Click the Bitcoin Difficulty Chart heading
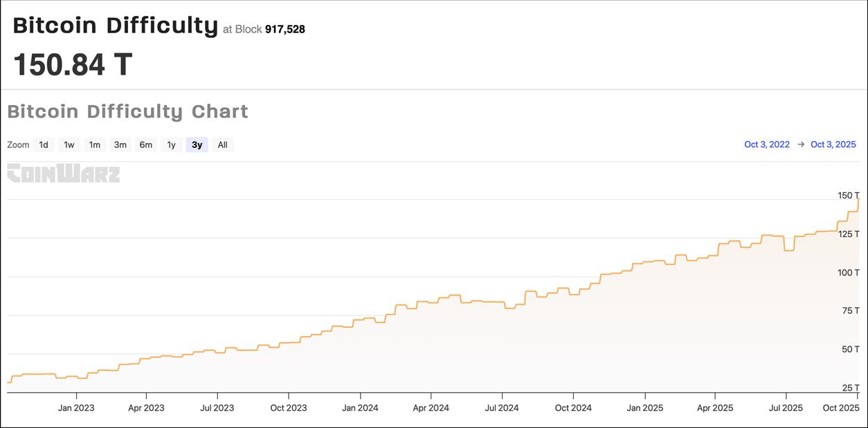 (x=127, y=111)
